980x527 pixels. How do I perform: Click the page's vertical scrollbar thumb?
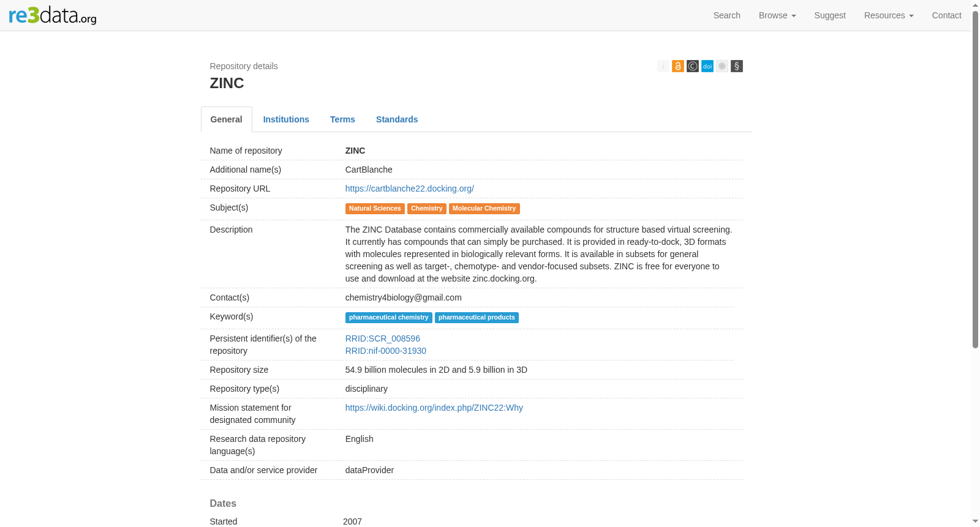(975, 179)
